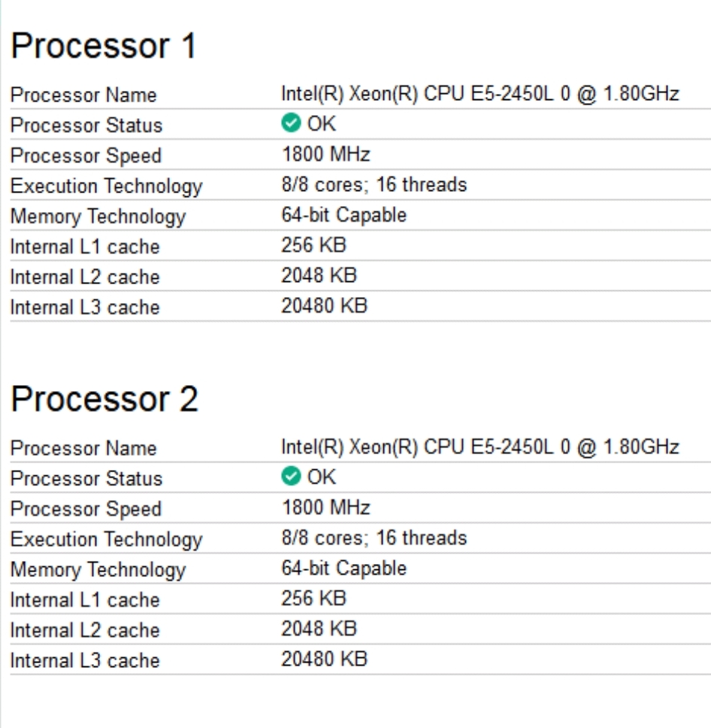Click Processor 2 Memory Technology label

pyautogui.click(x=98, y=571)
